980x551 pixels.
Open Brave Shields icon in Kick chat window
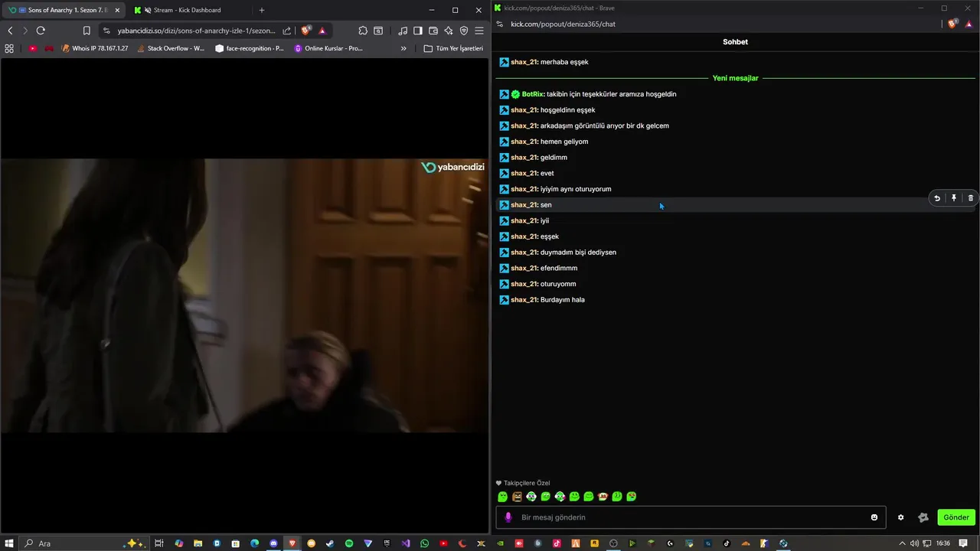point(952,24)
